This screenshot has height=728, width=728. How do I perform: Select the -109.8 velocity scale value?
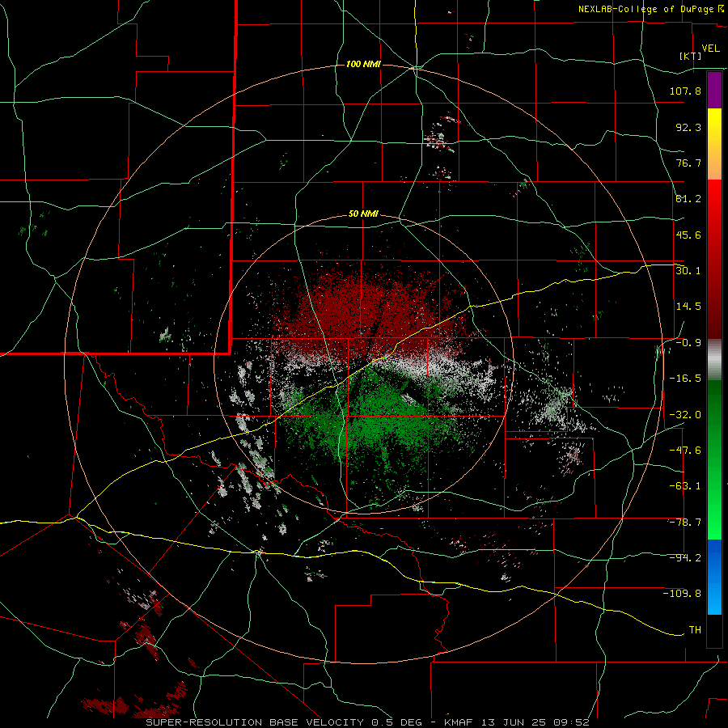point(682,594)
